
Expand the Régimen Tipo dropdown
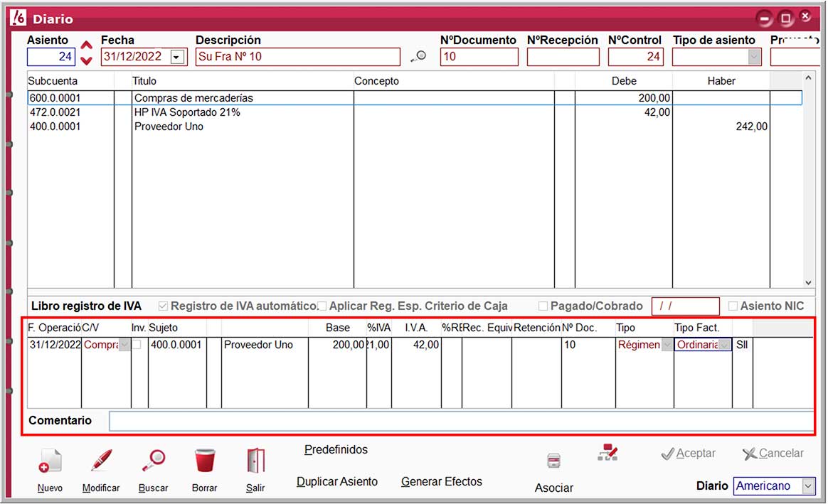(x=667, y=345)
